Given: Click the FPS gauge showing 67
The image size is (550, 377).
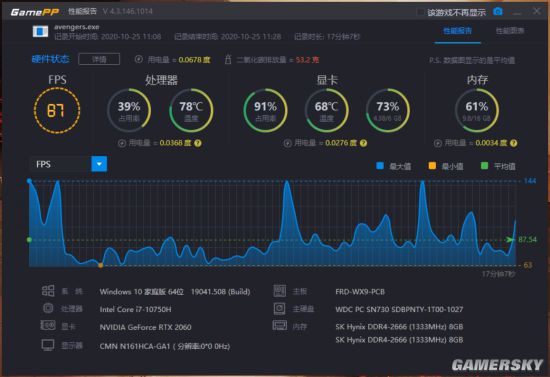Looking at the screenshot, I should coord(57,110).
